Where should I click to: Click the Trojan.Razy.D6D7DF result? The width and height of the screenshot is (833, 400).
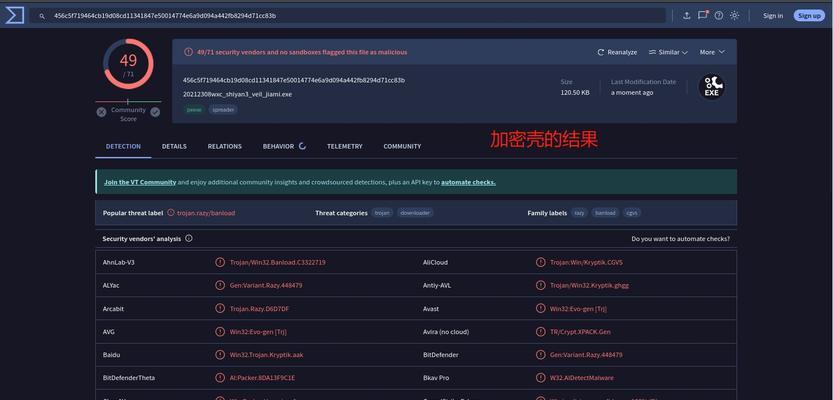pyautogui.click(x=259, y=309)
